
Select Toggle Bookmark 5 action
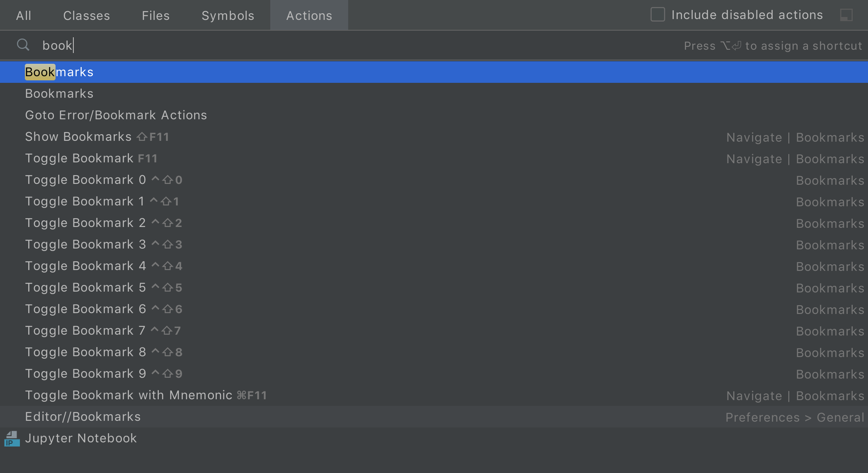[85, 287]
